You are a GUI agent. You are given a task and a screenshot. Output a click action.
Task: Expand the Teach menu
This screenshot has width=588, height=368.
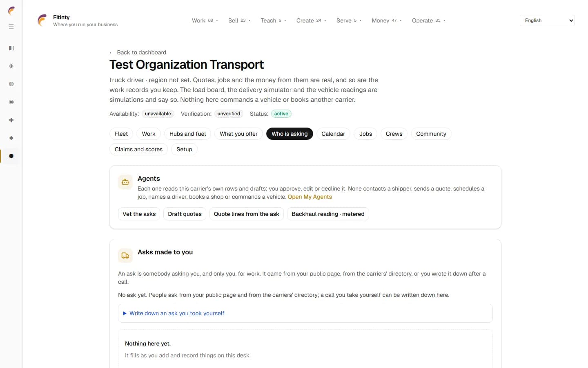(273, 20)
